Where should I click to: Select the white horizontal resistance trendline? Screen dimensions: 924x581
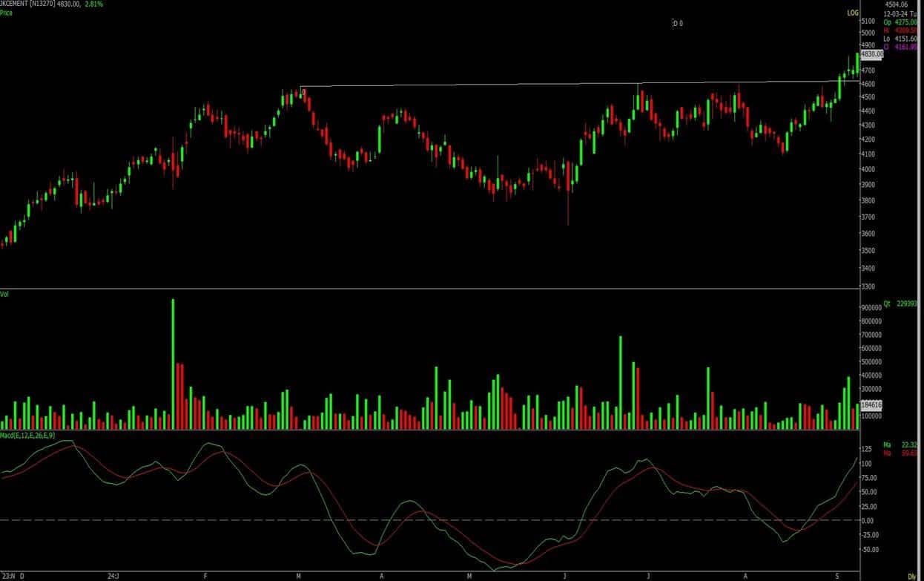click(467, 85)
